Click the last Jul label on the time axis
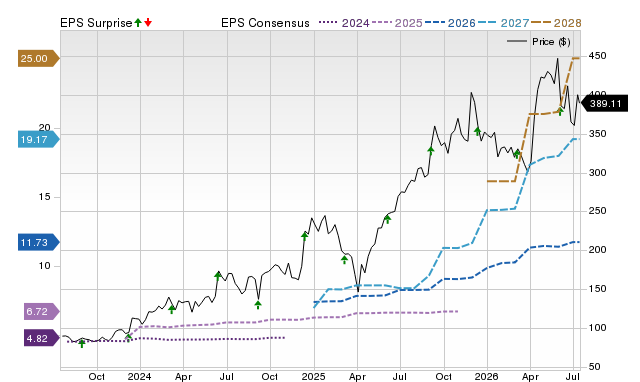The image size is (640, 382). pos(573,376)
